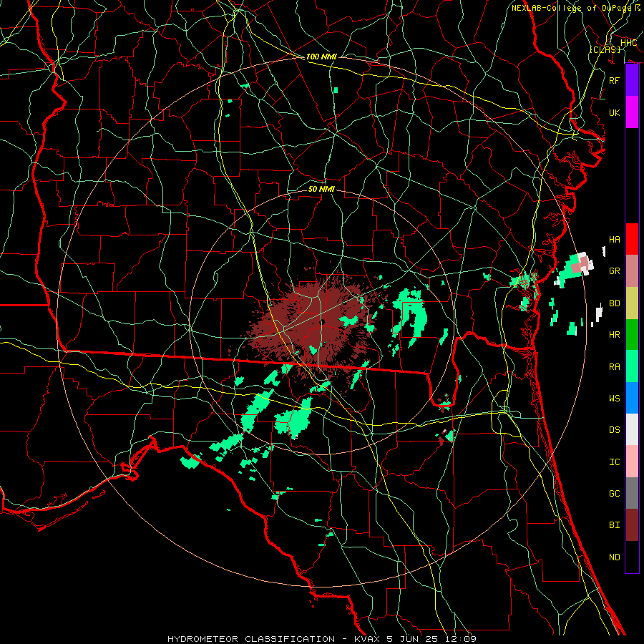
Task: Click the UK legend label
Action: click(x=615, y=112)
